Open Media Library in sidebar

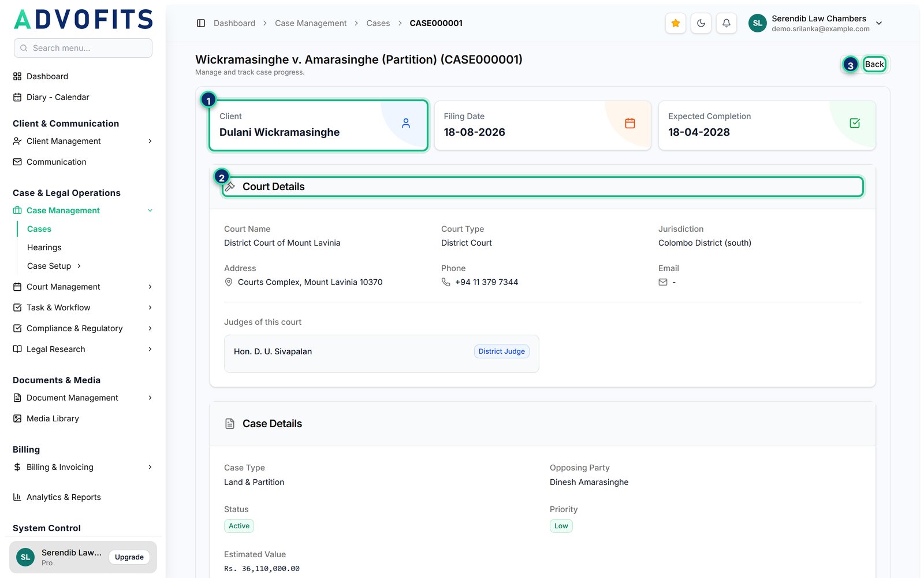click(x=83, y=418)
